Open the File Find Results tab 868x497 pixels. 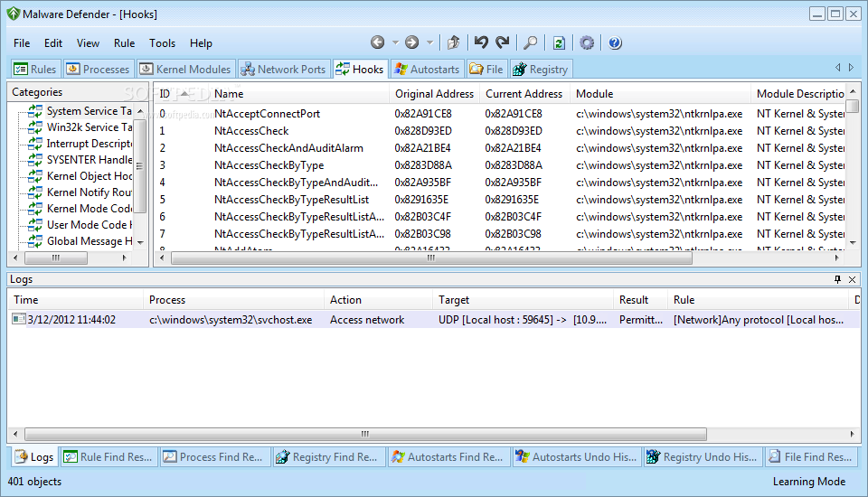click(812, 456)
